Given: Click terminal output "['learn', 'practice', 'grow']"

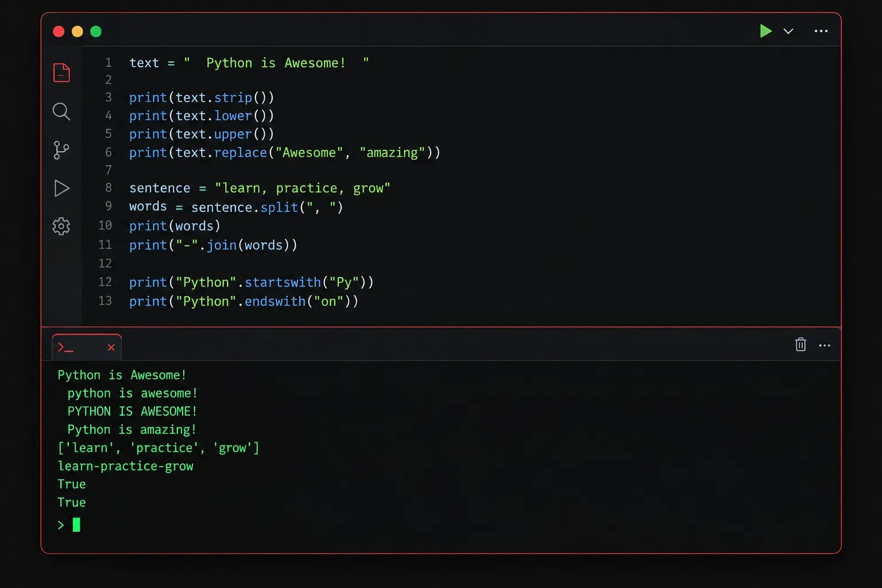Looking at the screenshot, I should coord(158,448).
